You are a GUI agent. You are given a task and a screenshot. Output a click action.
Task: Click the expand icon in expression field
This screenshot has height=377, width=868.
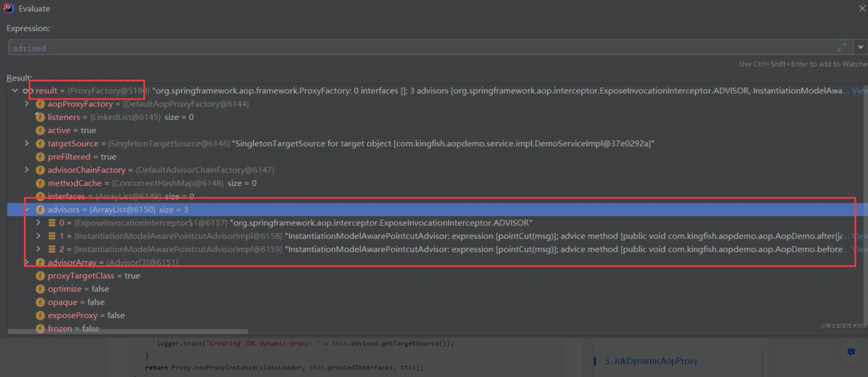click(841, 47)
